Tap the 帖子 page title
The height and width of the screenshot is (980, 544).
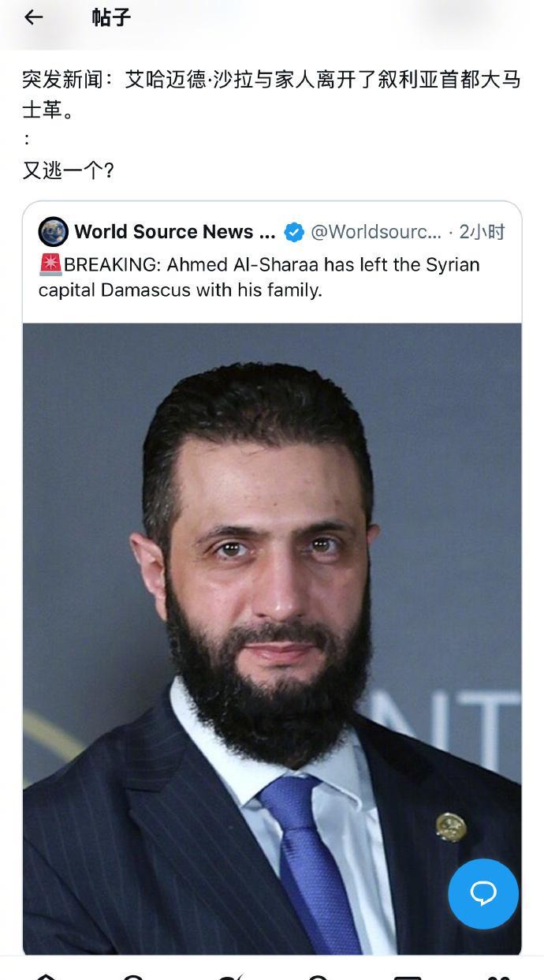pyautogui.click(x=111, y=17)
